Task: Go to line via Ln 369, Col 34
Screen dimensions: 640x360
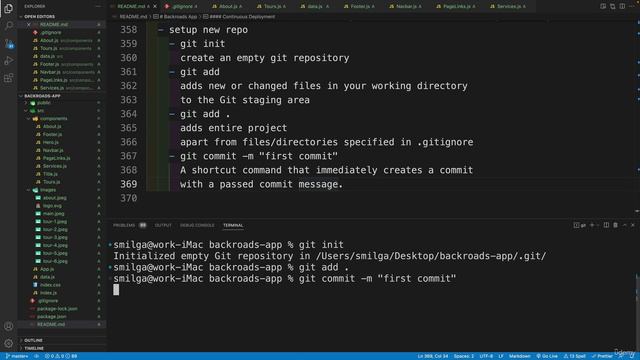Action: tap(433, 356)
